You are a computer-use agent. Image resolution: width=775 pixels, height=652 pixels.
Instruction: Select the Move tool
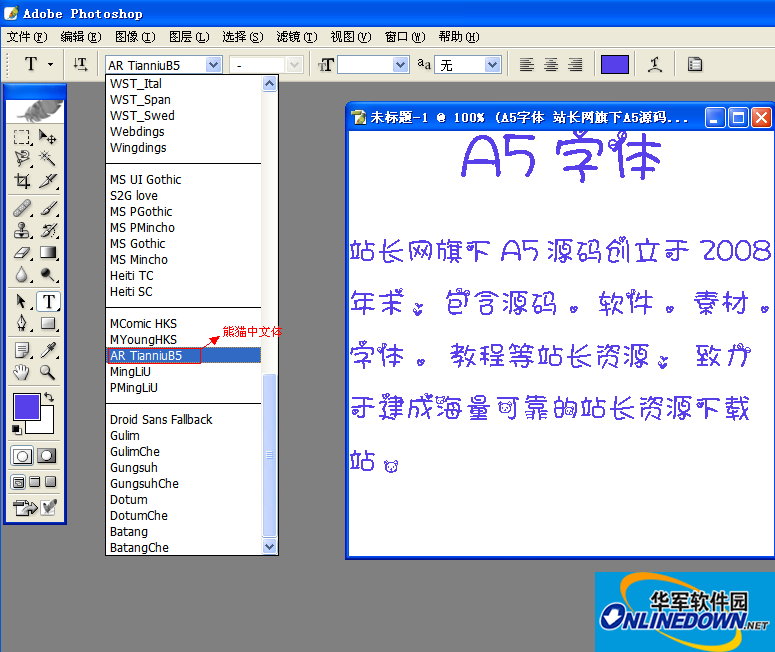click(x=48, y=137)
